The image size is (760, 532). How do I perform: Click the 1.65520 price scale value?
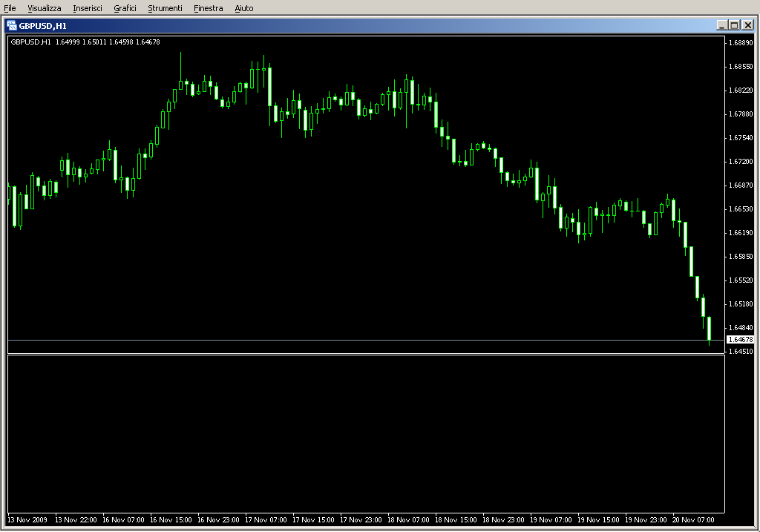[x=741, y=280]
